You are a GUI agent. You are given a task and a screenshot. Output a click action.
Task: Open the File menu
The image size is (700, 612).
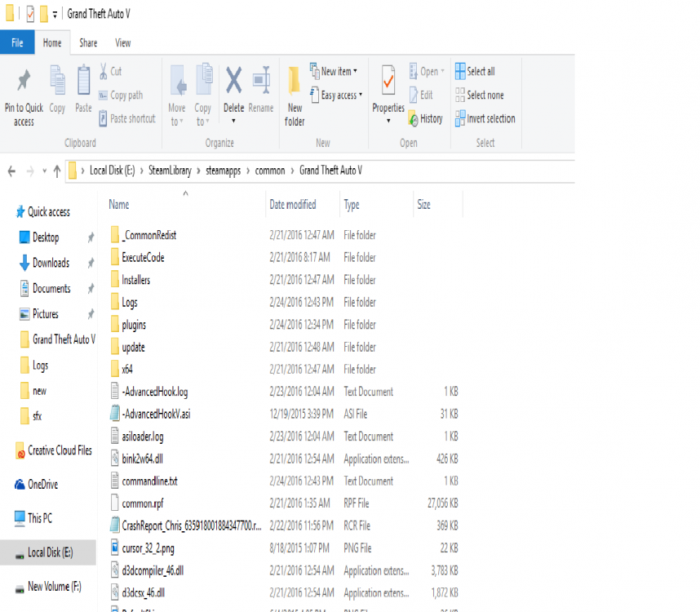click(x=17, y=42)
